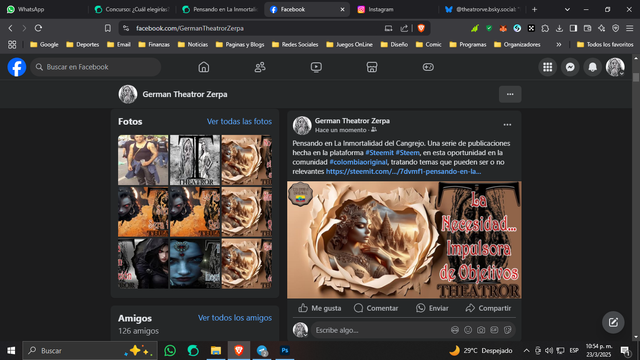Click the sticker icon in comment box
This screenshot has height=360, width=640.
pyautogui.click(x=507, y=330)
